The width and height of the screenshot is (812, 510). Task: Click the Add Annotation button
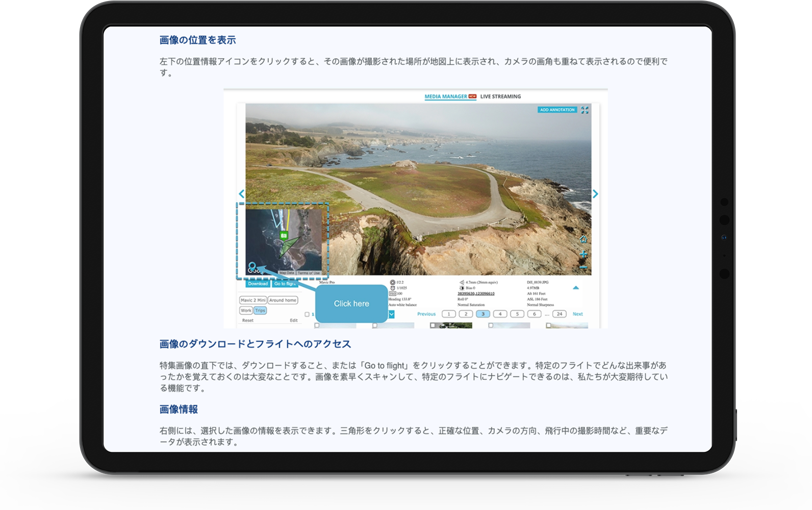(x=557, y=110)
